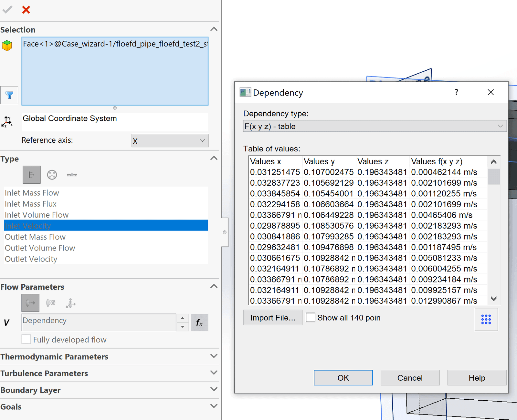
Task: Open the Dependency type F(x y z) - table dropdown
Action: coord(375,126)
